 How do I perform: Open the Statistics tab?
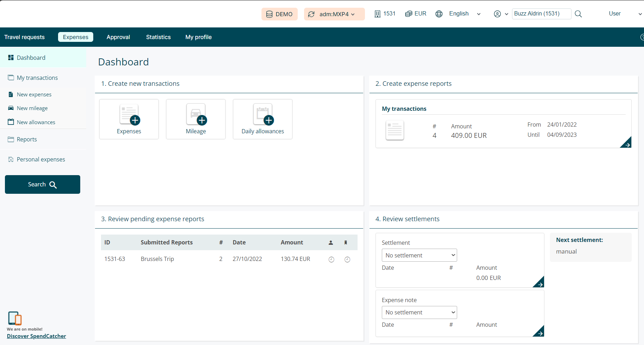point(158,37)
